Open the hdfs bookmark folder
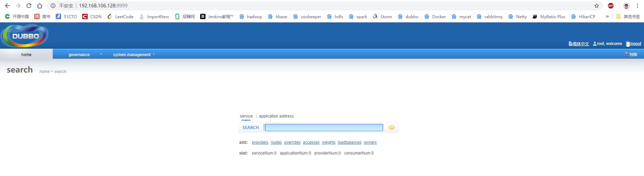 pyautogui.click(x=335, y=16)
